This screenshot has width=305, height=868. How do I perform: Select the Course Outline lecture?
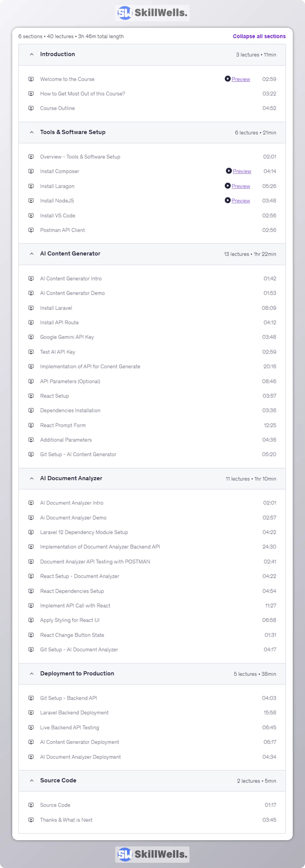point(58,108)
